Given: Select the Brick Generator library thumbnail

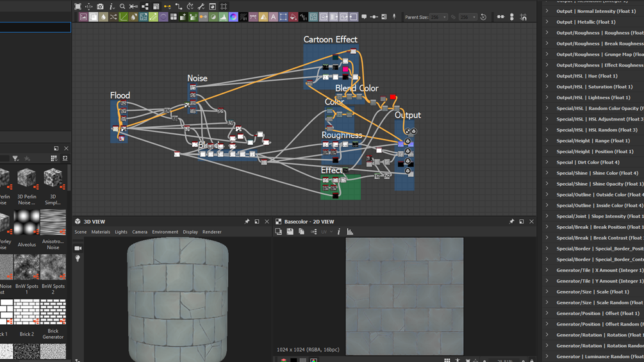Looking at the screenshot, I should 53,311.
